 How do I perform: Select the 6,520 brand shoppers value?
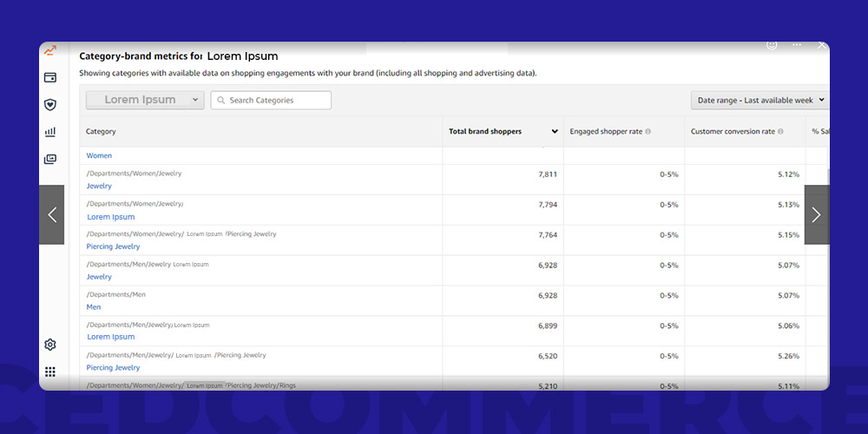548,356
